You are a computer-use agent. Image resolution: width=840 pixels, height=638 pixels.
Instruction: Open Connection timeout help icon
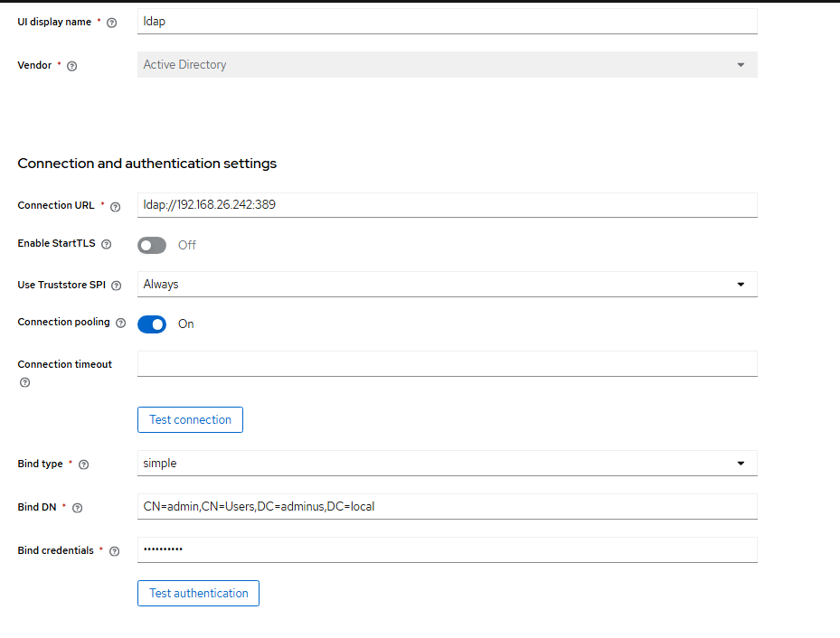pos(24,382)
